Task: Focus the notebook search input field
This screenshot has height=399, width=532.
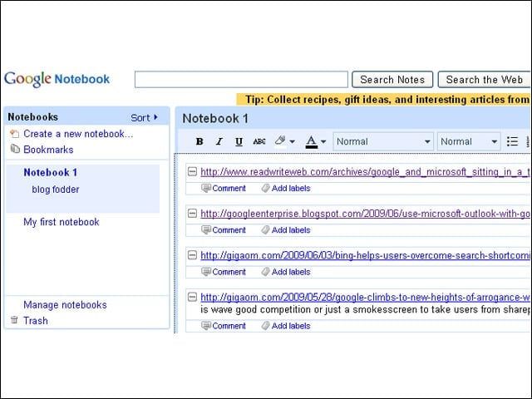Action: (241, 80)
